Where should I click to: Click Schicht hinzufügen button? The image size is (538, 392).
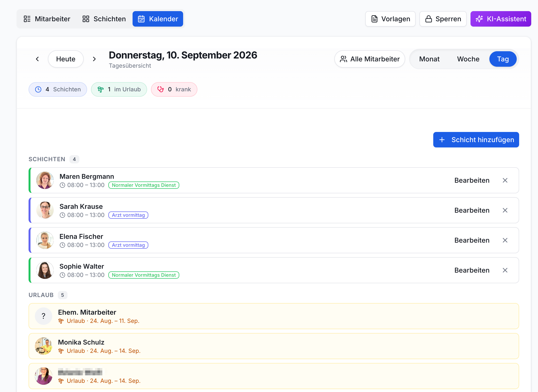[476, 140]
